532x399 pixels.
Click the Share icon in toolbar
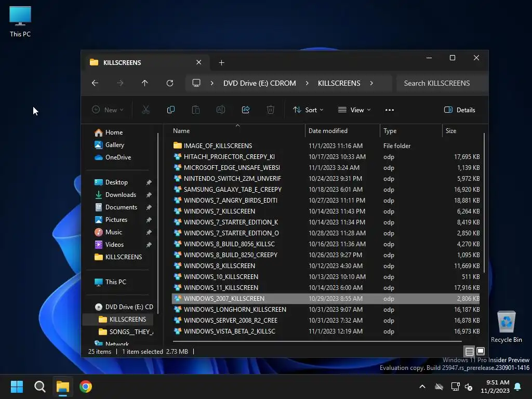click(246, 110)
